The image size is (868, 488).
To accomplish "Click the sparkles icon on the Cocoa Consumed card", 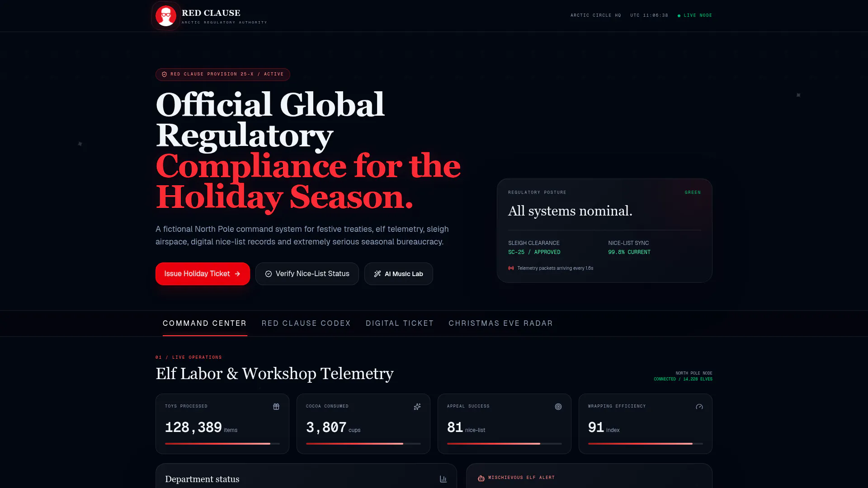I will [417, 407].
